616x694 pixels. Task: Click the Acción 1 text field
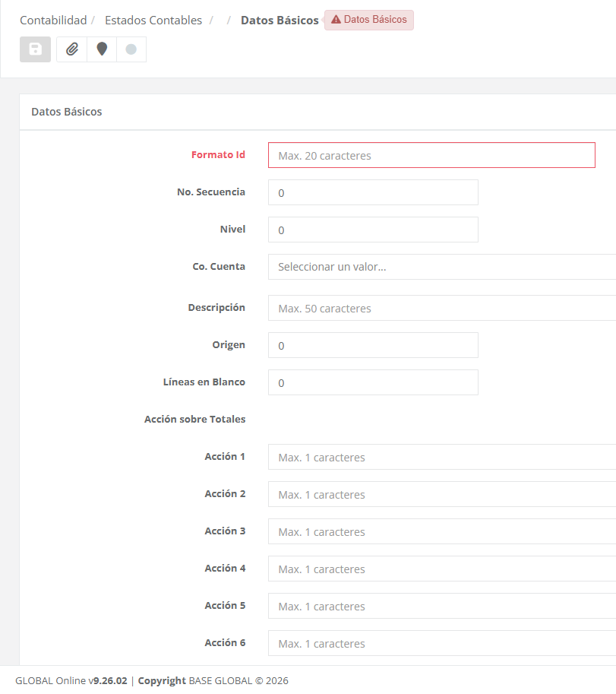click(x=441, y=458)
